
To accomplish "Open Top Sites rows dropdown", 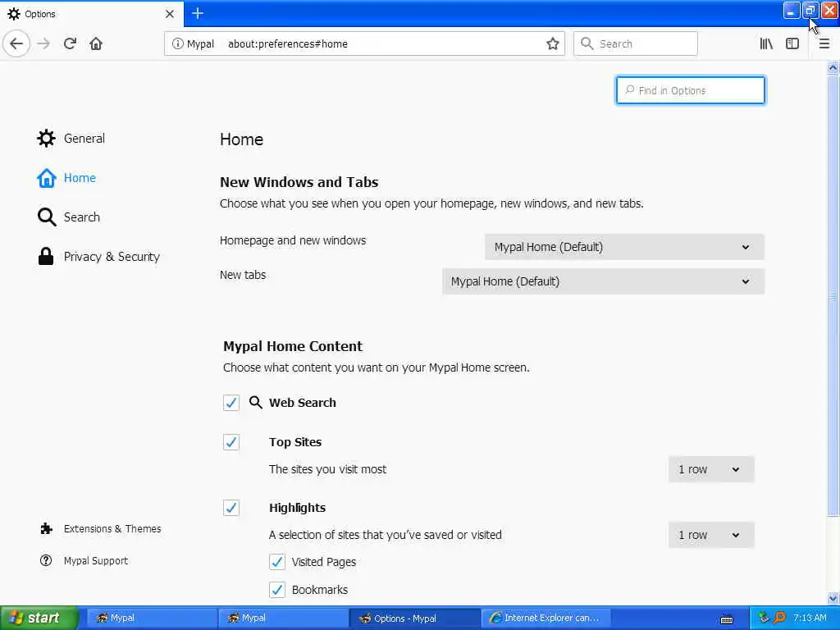I will pyautogui.click(x=711, y=469).
